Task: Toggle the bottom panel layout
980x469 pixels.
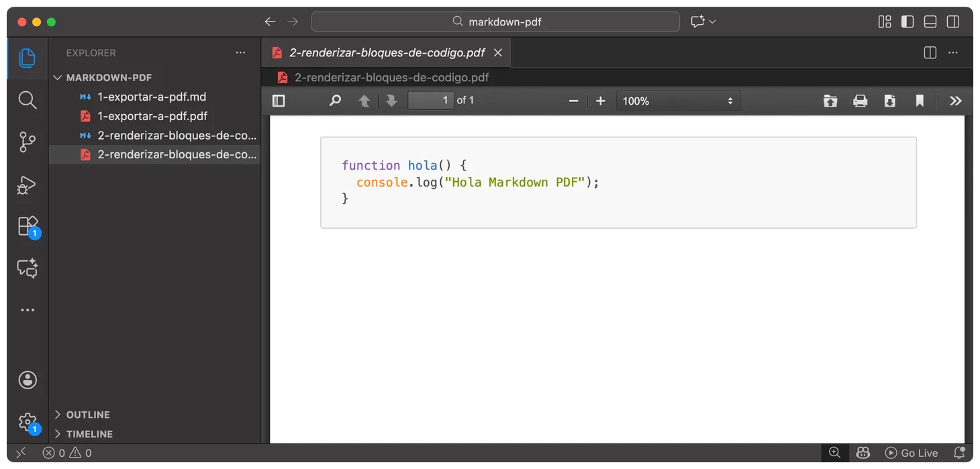Action: pos(930,21)
